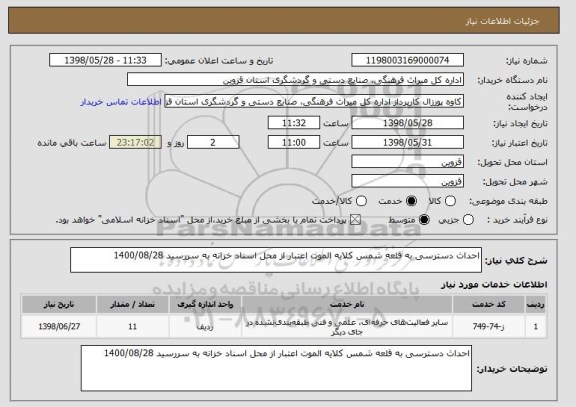Click the validity date field 1398/05/31
The image size is (576, 407).
click(407, 143)
